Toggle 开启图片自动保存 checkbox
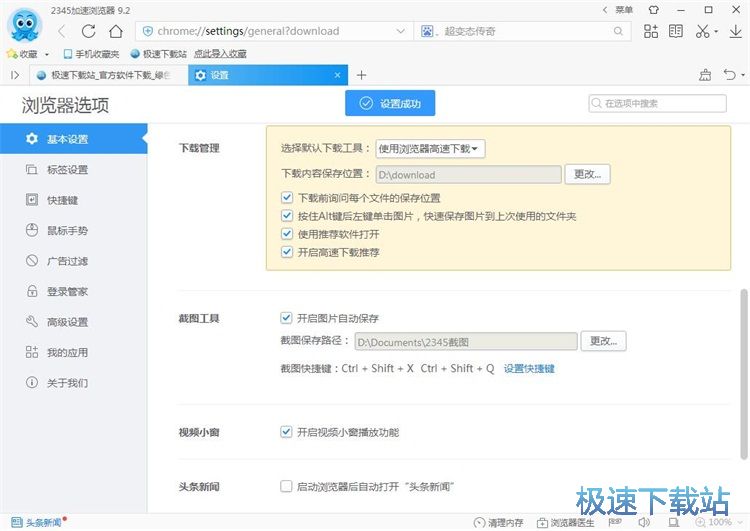Image resolution: width=750 pixels, height=531 pixels. click(286, 318)
